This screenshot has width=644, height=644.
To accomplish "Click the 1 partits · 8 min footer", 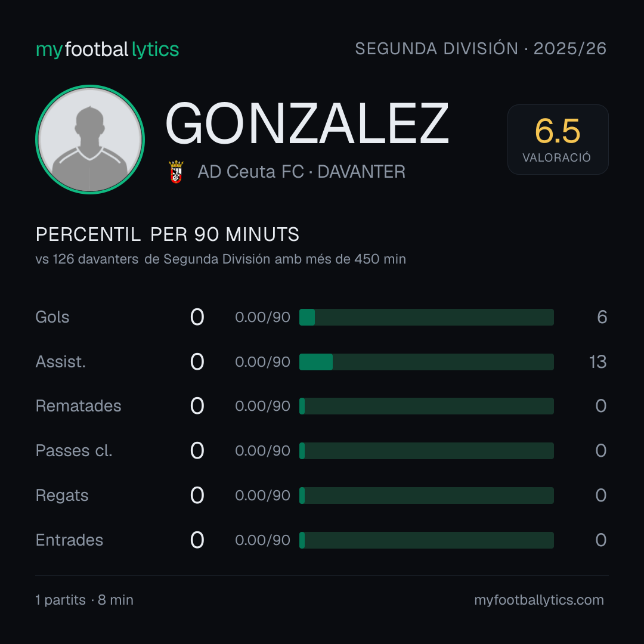I will (84, 600).
